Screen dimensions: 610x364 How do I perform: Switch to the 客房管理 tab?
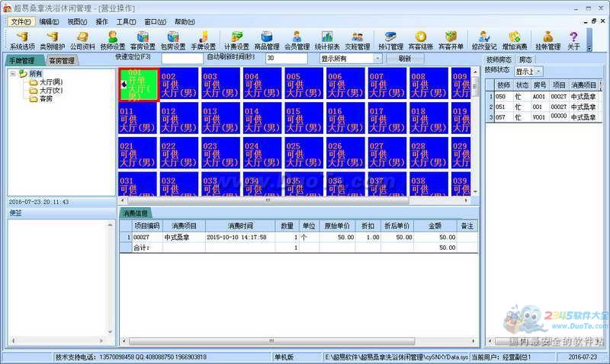[62, 61]
